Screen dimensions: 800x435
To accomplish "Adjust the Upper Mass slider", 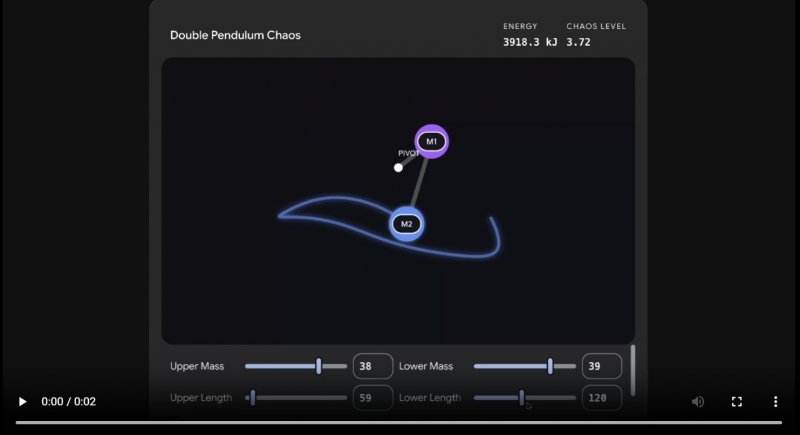I will (319, 366).
